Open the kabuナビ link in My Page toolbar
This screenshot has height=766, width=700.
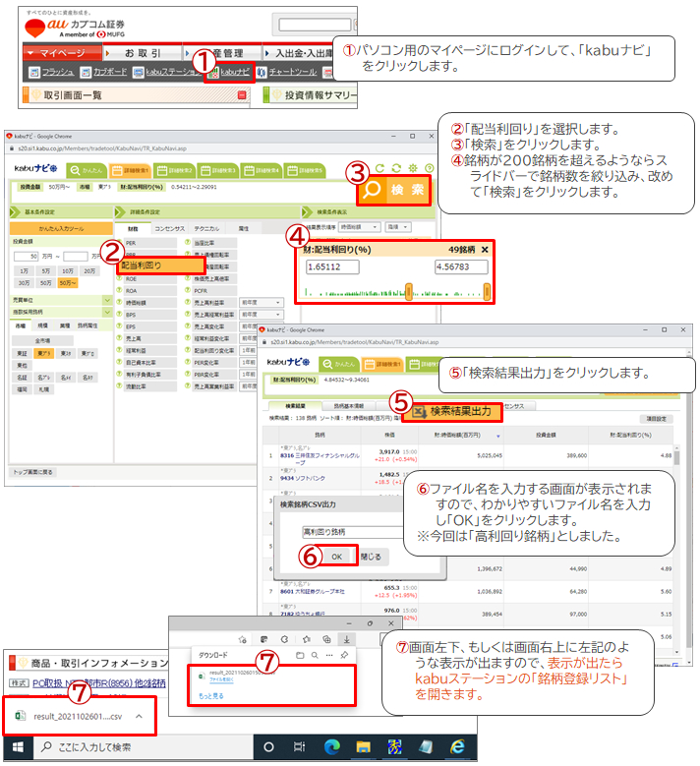point(235,73)
